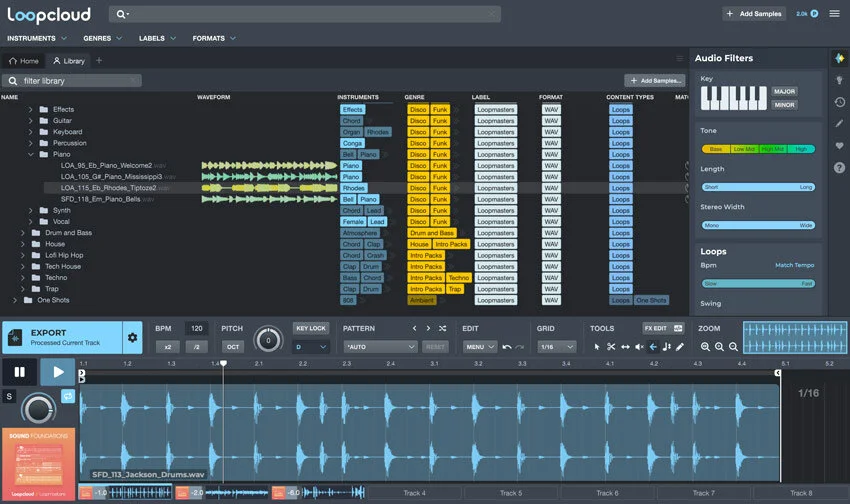Screen dimensions: 850x504
Task: Select the mute tool in Tools
Action: (x=639, y=347)
